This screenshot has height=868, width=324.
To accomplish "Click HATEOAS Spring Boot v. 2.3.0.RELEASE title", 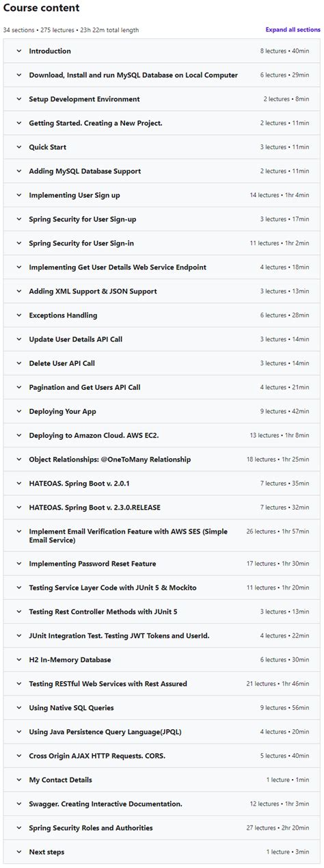I will tap(94, 508).
